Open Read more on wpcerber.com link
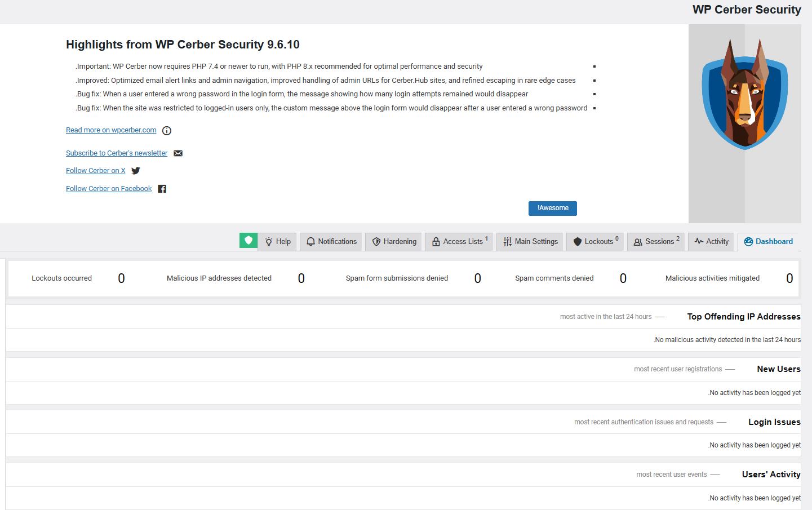 [x=111, y=130]
